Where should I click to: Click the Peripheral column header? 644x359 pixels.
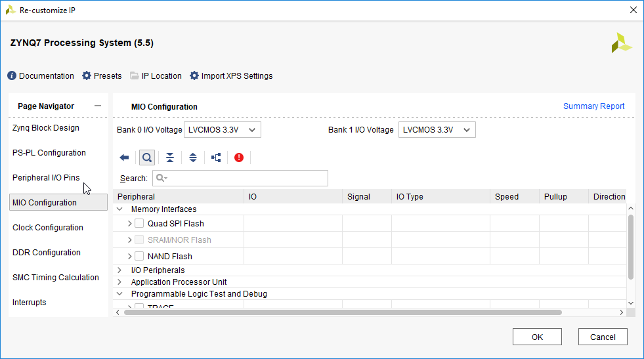[x=179, y=197]
